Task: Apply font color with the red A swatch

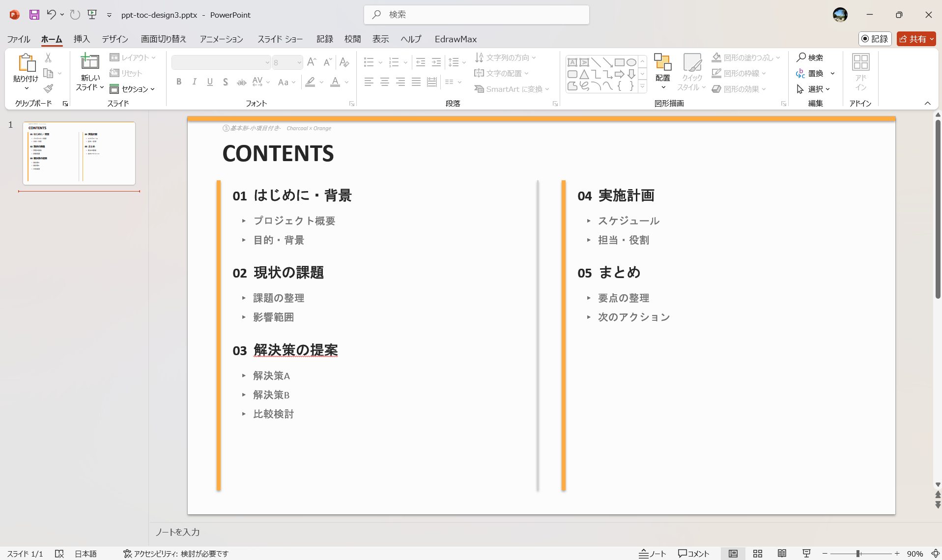Action: coord(335,82)
